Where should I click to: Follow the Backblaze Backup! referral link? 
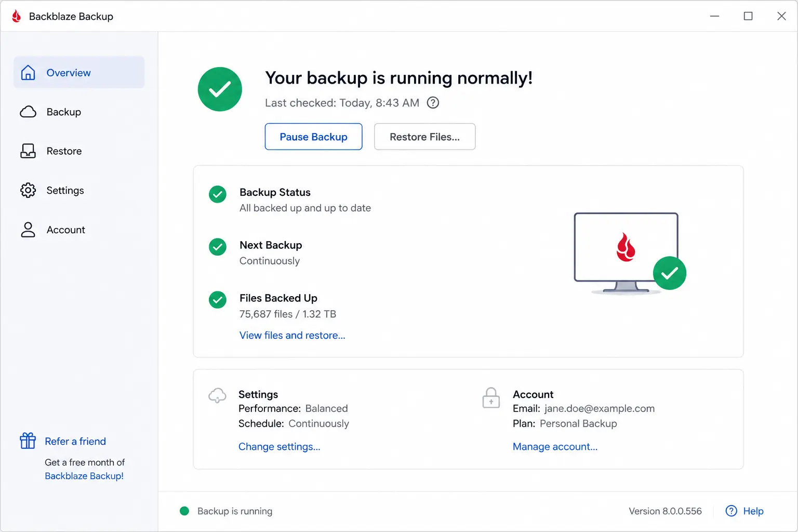pyautogui.click(x=84, y=476)
